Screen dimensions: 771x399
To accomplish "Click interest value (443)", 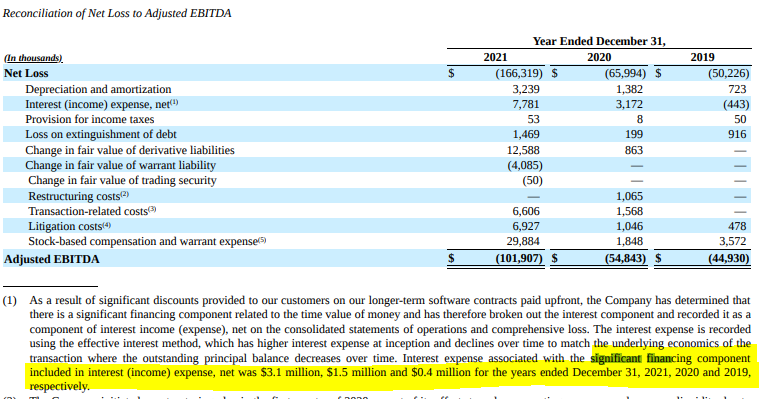I will [x=736, y=104].
